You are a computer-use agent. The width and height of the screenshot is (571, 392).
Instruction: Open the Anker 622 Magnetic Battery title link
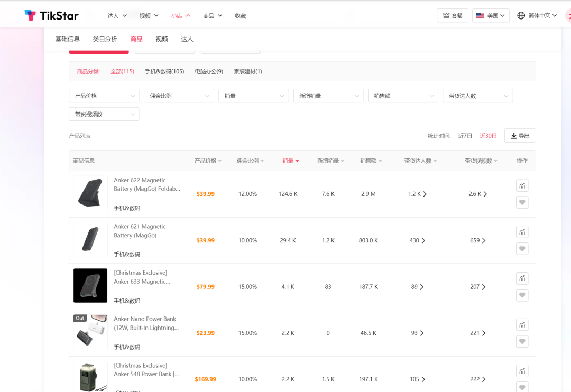147,184
